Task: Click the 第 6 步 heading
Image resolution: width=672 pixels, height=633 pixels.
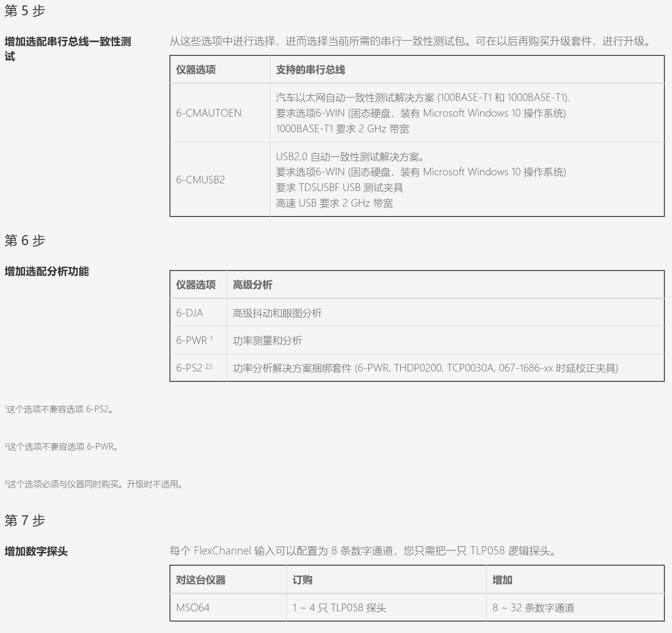Action: point(25,241)
